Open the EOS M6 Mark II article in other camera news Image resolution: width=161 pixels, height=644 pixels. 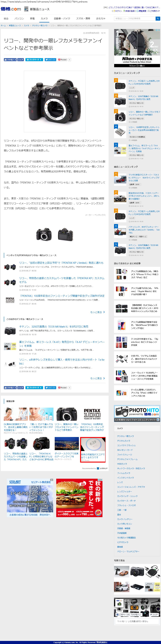tap(54, 327)
